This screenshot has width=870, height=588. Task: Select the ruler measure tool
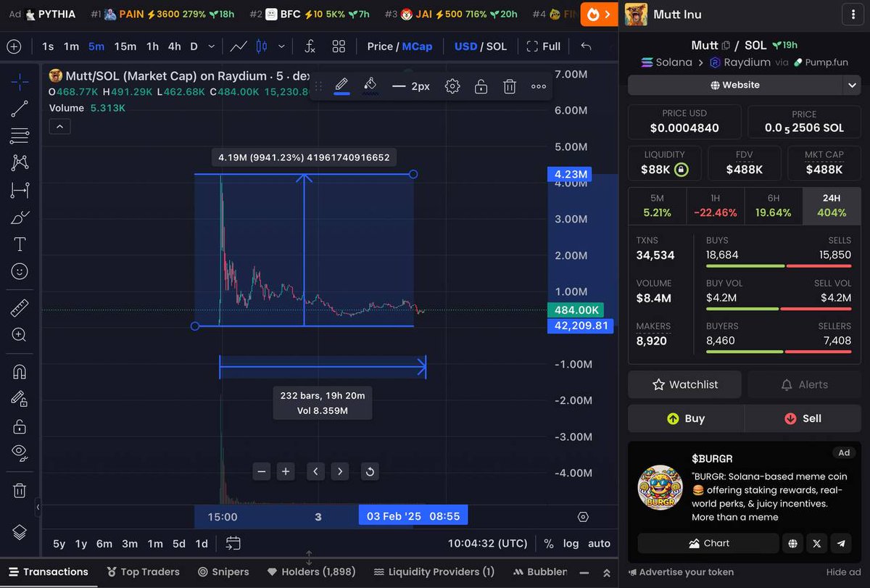point(20,308)
